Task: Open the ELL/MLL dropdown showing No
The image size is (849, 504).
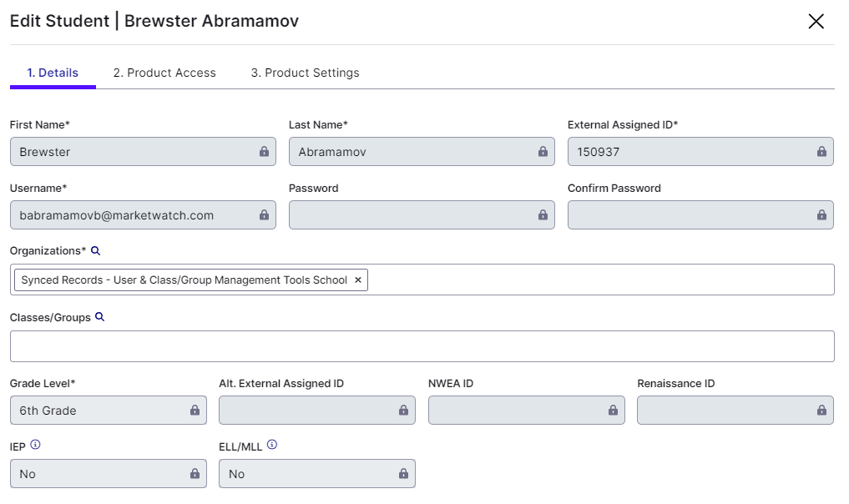Action: [316, 474]
